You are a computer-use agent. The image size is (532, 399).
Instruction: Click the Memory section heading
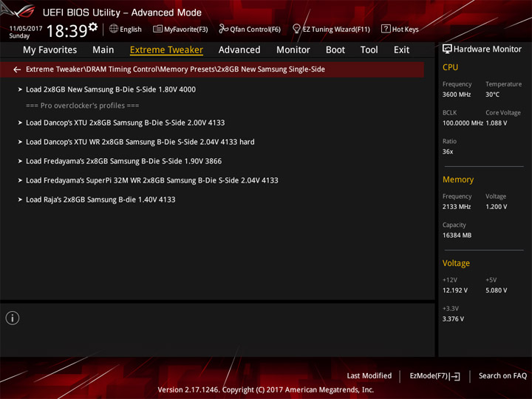458,180
